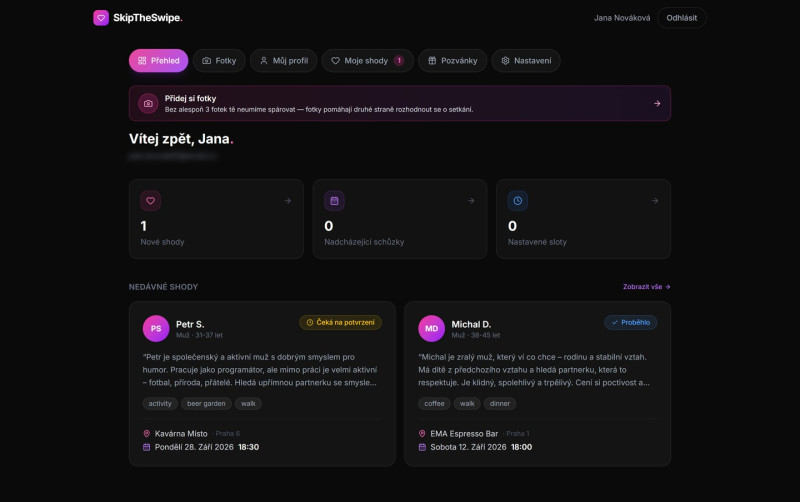Open Michal D. name in match card
800x502 pixels.
[471, 324]
